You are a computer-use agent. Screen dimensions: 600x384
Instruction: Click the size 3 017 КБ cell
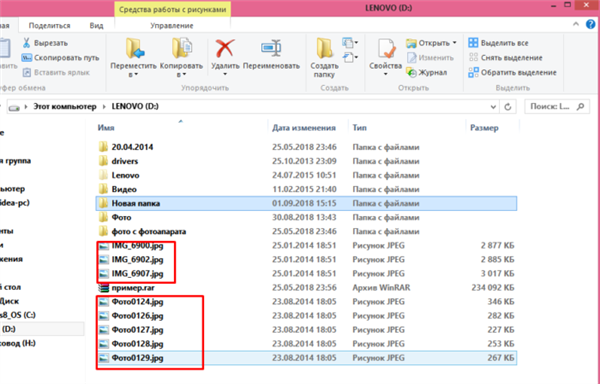[x=497, y=273]
